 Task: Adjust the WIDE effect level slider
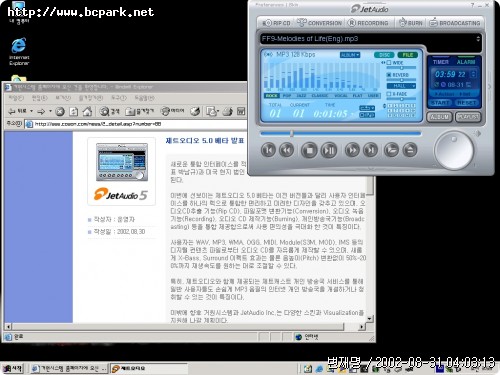coord(401,68)
